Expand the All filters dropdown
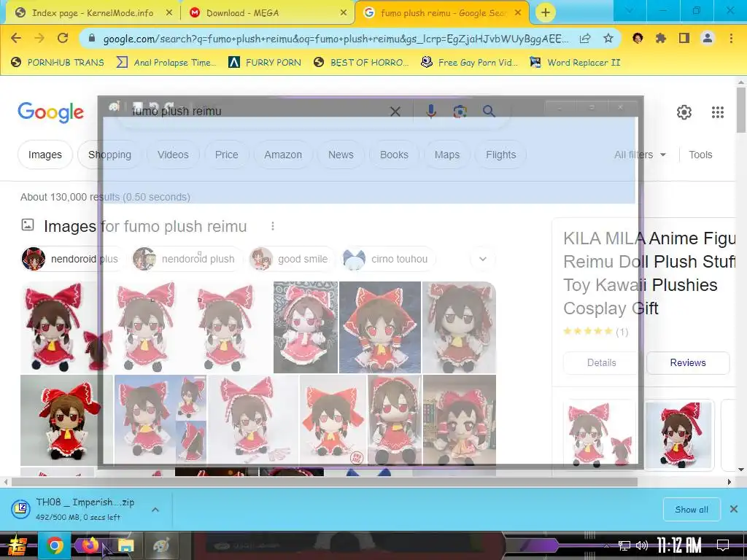747x560 pixels. point(640,155)
